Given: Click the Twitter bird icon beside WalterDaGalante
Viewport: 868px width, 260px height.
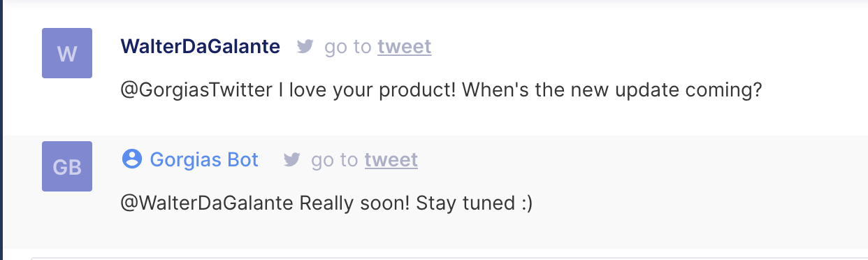Looking at the screenshot, I should (305, 47).
